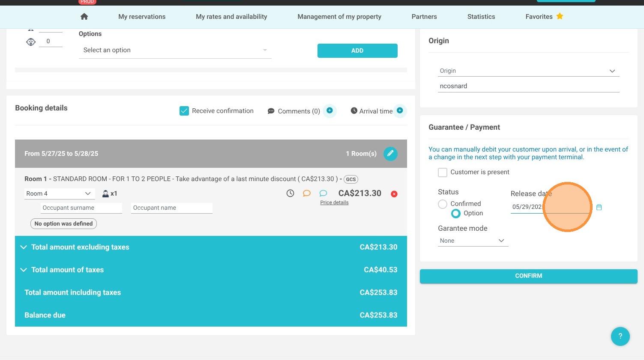Viewport: 644px width, 360px height.
Task: Open the Room 4 room selector
Action: coord(59,193)
